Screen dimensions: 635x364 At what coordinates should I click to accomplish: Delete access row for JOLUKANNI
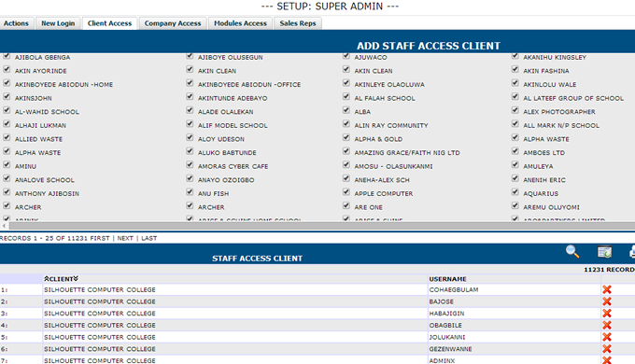click(x=607, y=337)
